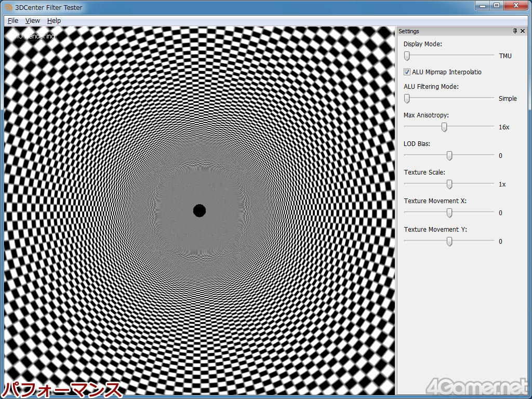Click the '1x' texture scale value
The width and height of the screenshot is (532, 399).
pyautogui.click(x=502, y=184)
